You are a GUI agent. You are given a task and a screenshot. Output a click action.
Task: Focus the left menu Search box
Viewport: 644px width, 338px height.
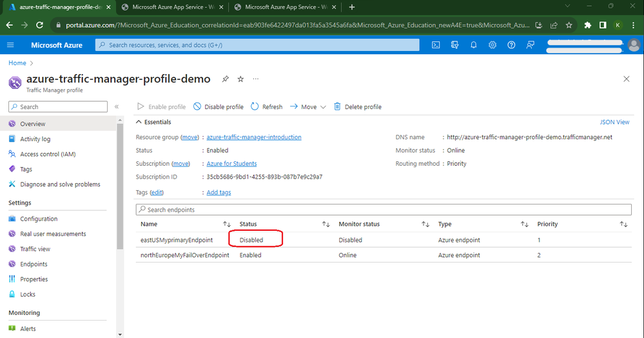tap(58, 106)
